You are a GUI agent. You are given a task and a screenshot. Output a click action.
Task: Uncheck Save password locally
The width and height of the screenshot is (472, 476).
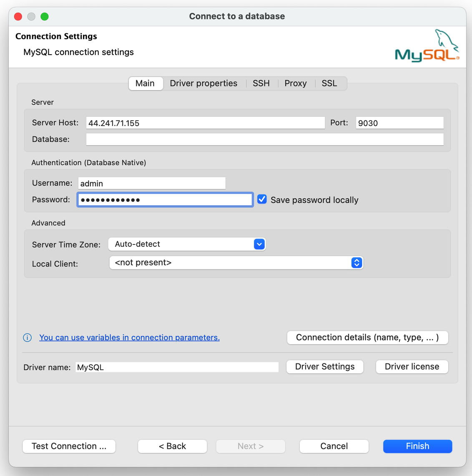click(x=262, y=199)
